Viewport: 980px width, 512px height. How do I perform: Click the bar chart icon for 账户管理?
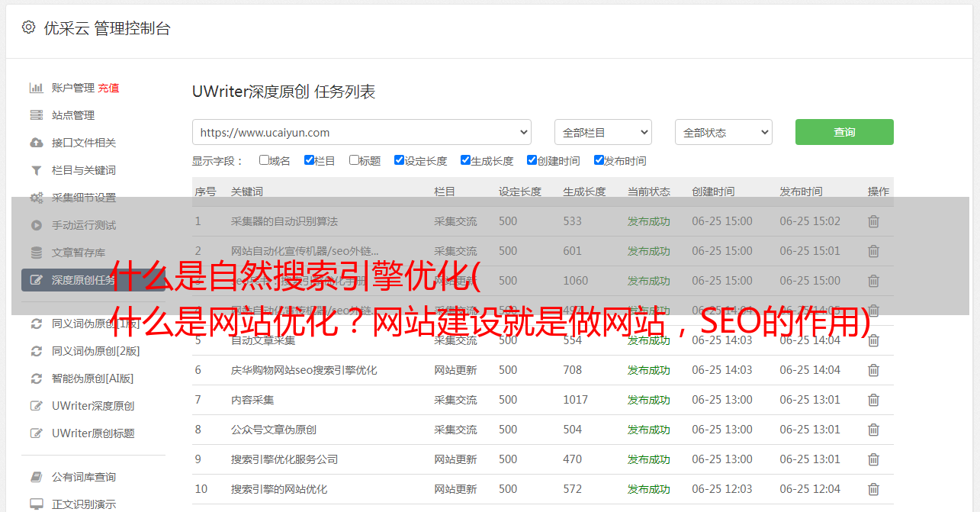36,88
